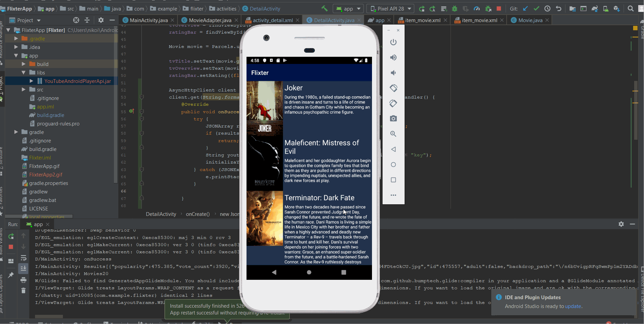Image resolution: width=644 pixels, height=324 pixels.
Task: Open the AVD Manager icon
Action: (606, 9)
